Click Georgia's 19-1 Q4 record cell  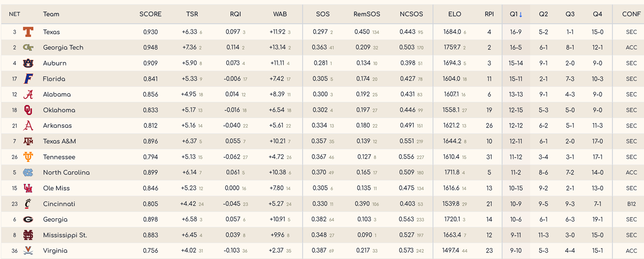598,219
